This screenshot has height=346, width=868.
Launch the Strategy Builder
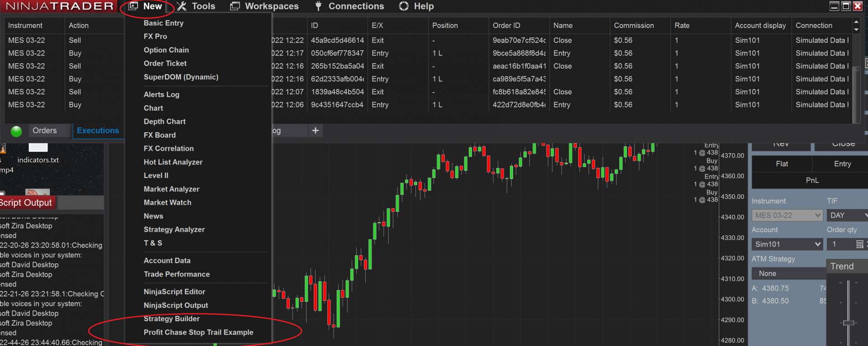(x=171, y=319)
